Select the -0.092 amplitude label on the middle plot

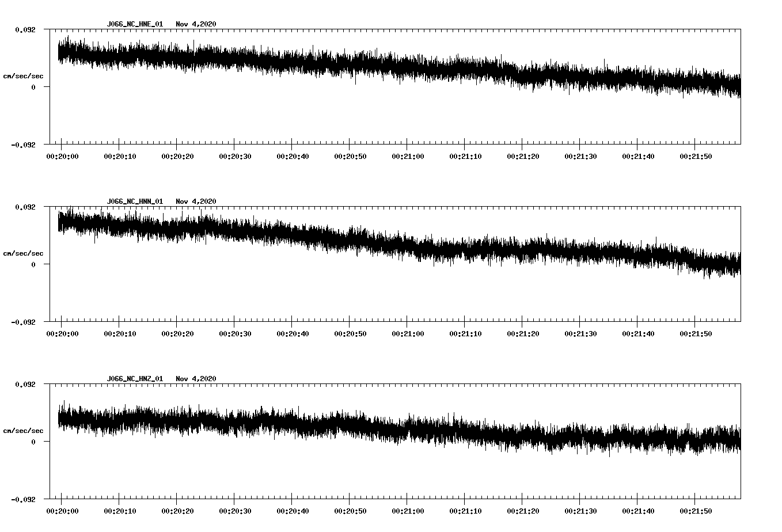(x=24, y=323)
